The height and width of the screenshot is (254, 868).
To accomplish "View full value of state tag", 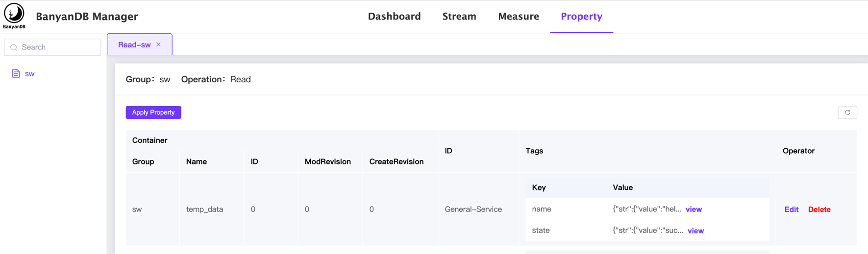I will [695, 231].
